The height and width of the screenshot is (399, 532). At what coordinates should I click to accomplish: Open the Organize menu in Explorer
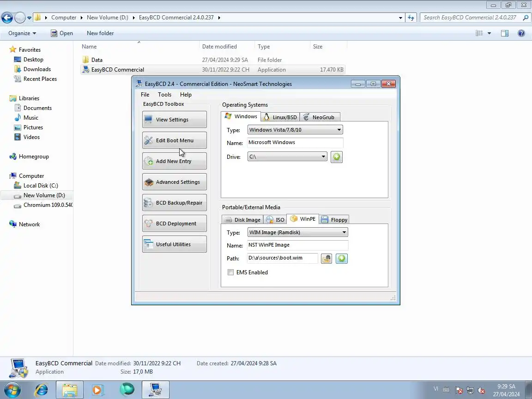click(22, 33)
